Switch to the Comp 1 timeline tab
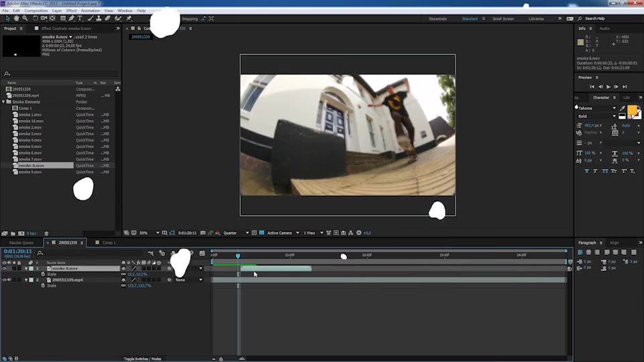 (x=109, y=243)
